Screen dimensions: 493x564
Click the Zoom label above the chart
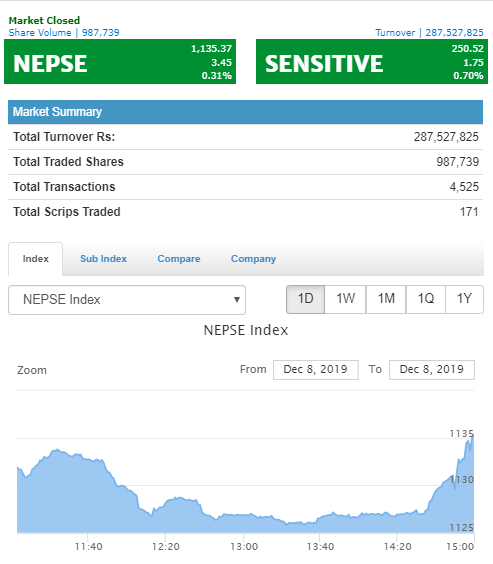[32, 370]
